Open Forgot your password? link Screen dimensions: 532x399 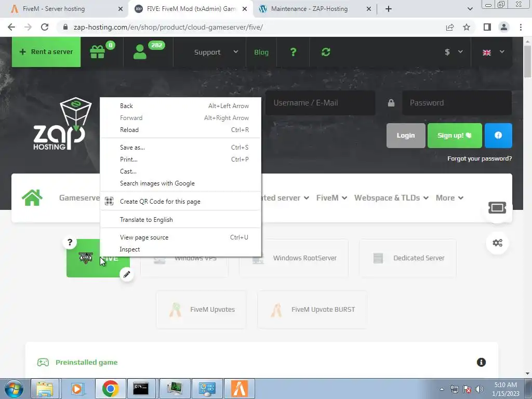[x=480, y=158]
